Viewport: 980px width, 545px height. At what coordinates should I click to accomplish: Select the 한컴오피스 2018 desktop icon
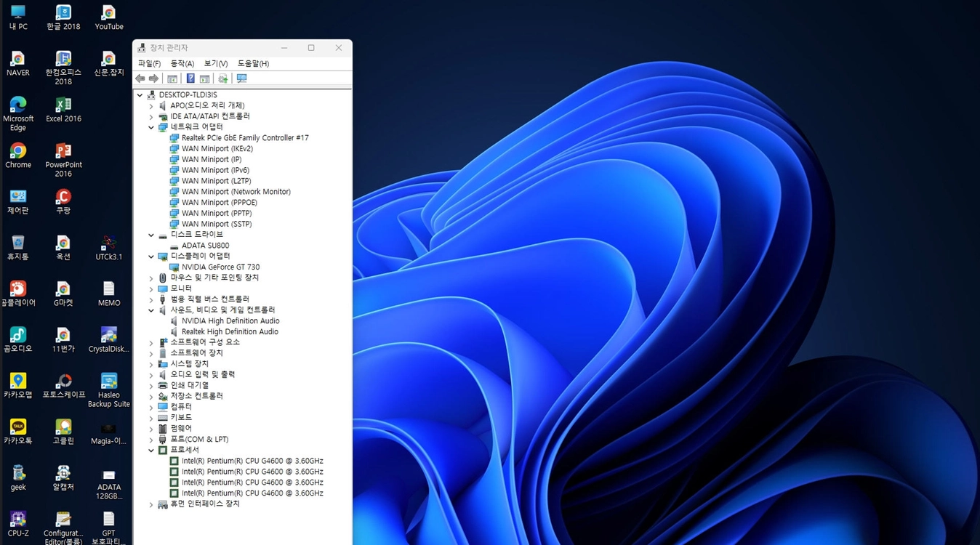[63, 68]
